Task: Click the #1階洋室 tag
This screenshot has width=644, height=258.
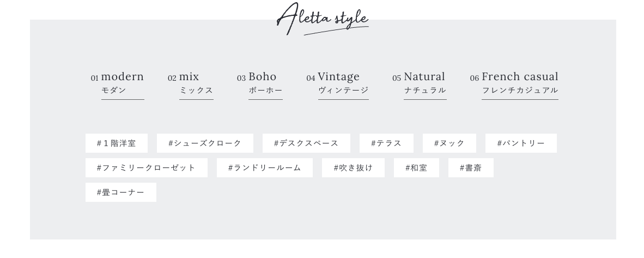Action: click(117, 143)
